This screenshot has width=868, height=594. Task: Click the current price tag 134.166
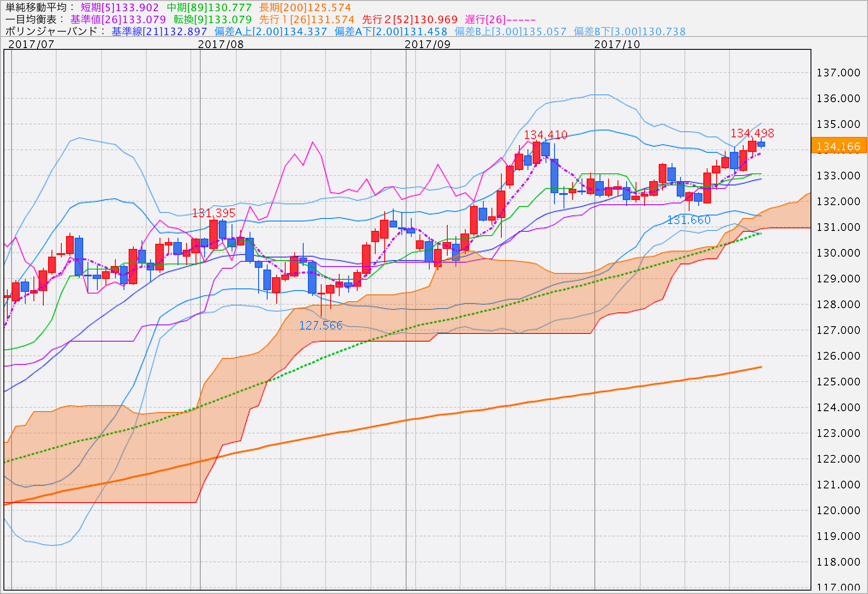pyautogui.click(x=839, y=145)
